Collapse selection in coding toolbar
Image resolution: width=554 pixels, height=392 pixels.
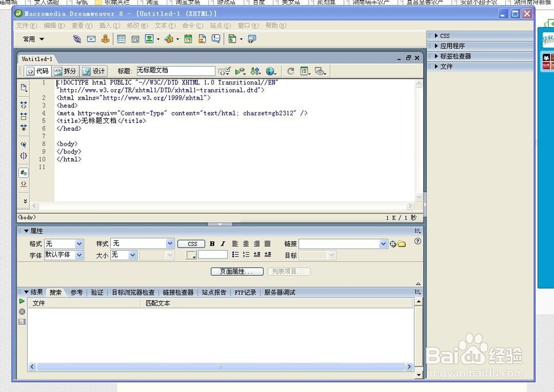click(24, 116)
